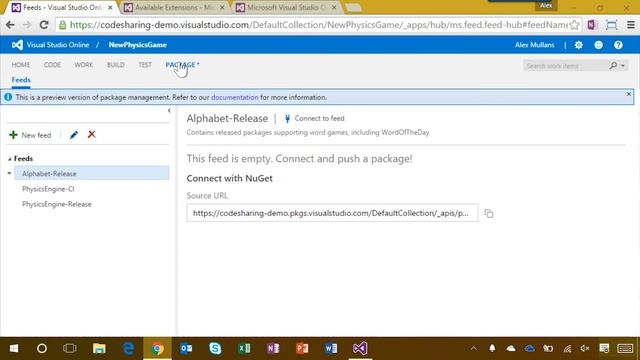Click the OneNote extension icon in Chrome
The image size is (640, 360).
592,25
